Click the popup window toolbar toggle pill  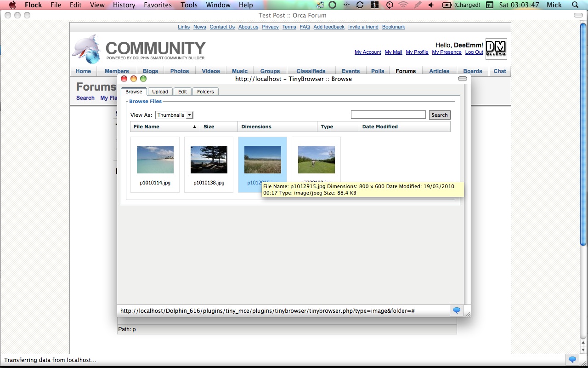(x=463, y=79)
